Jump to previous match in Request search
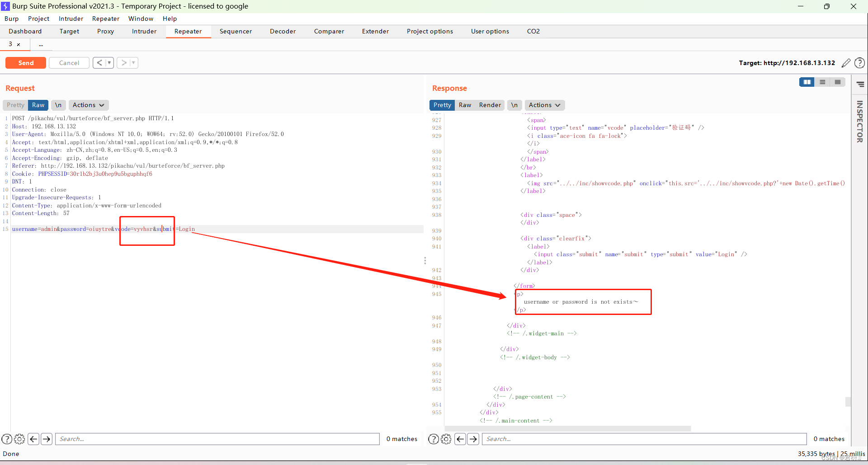Image resolution: width=868 pixels, height=465 pixels. click(x=33, y=439)
